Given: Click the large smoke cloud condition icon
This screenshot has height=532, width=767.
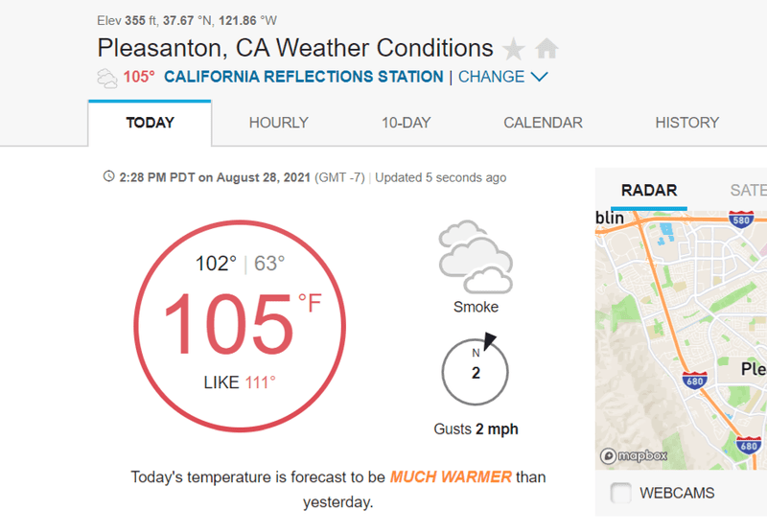Looking at the screenshot, I should click(476, 257).
